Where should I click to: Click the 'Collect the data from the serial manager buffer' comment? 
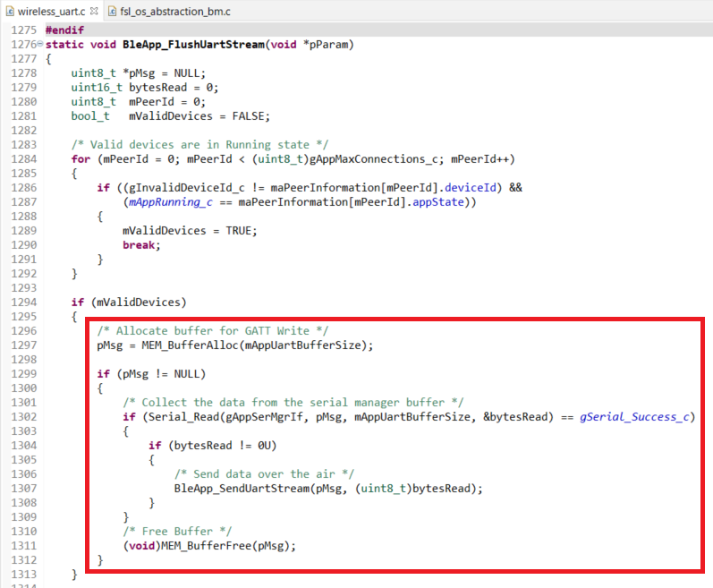(x=293, y=403)
